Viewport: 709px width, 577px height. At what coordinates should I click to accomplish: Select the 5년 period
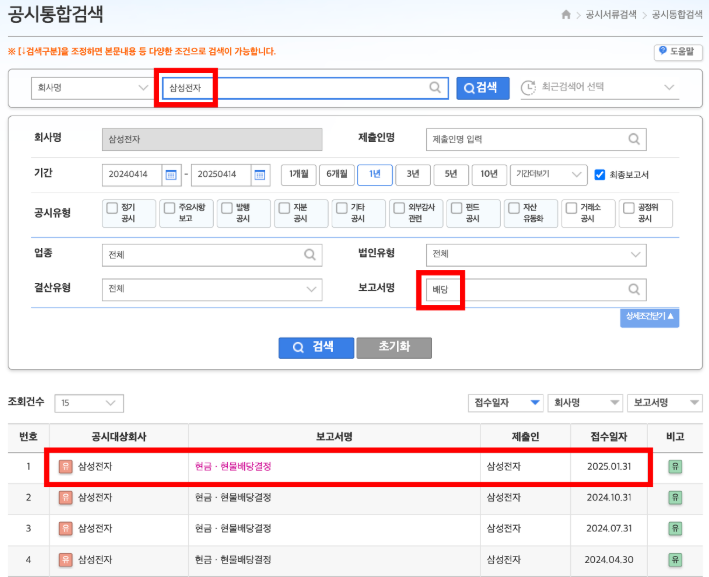point(451,175)
